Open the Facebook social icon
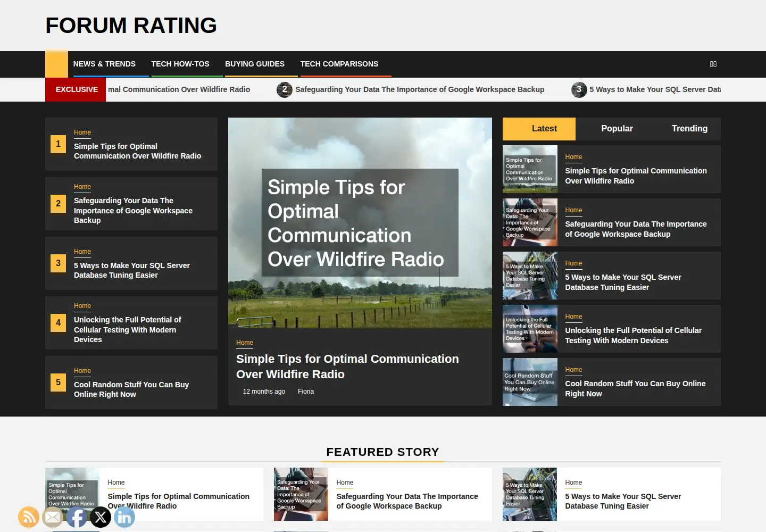The height and width of the screenshot is (532, 766). coord(77,517)
